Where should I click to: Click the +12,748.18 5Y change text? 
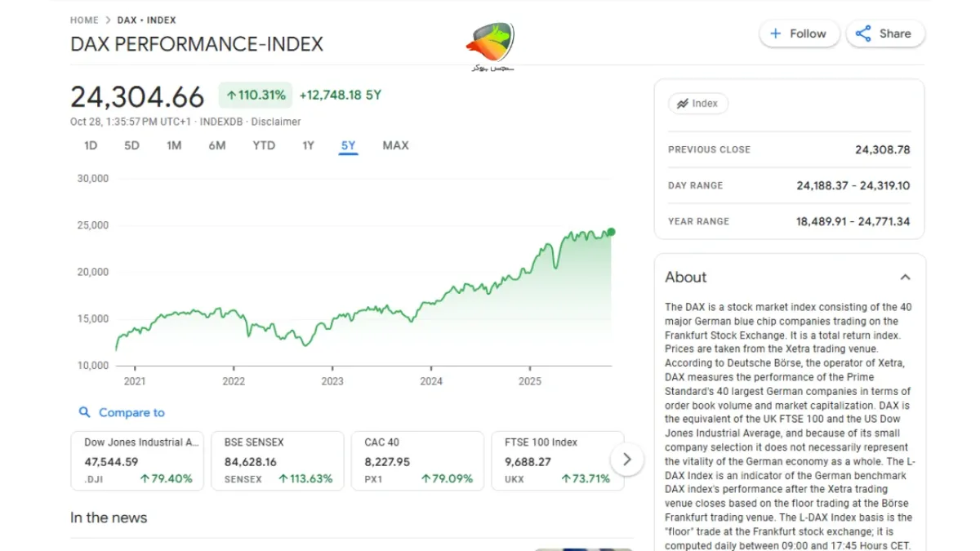click(341, 95)
